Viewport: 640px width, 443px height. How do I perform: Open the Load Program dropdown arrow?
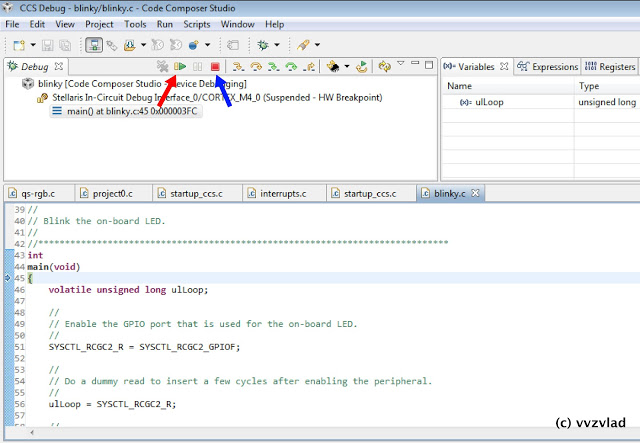click(143, 45)
